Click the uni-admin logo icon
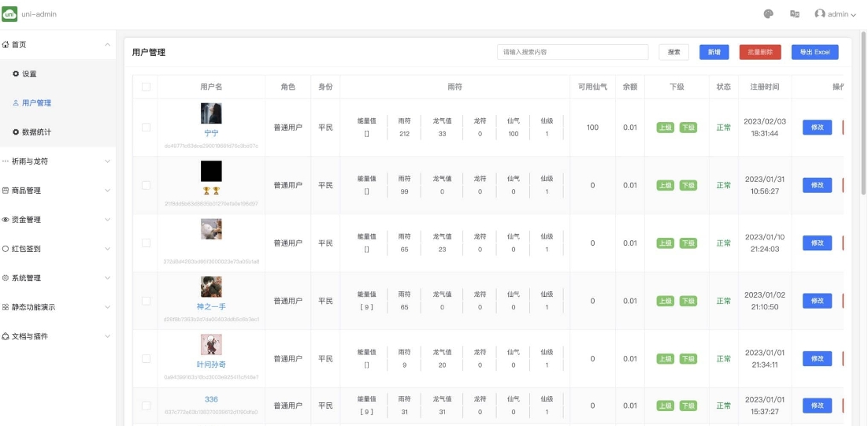868x426 pixels. click(x=9, y=14)
